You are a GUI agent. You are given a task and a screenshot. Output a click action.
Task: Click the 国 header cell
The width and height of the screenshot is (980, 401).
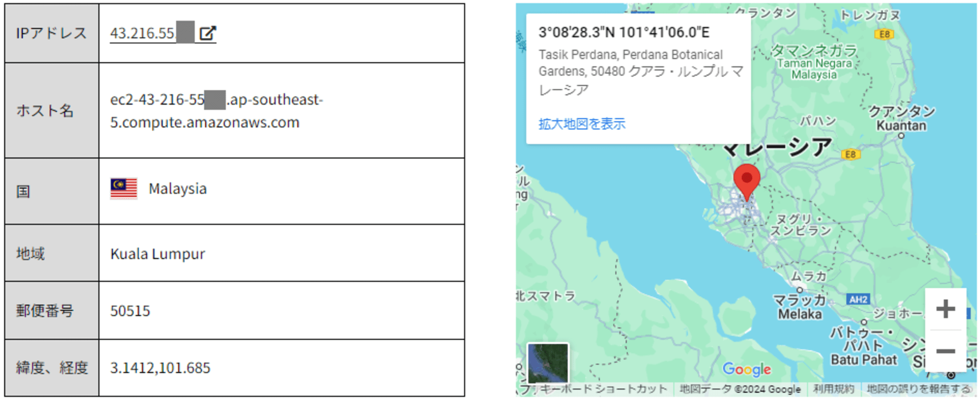coord(51,191)
